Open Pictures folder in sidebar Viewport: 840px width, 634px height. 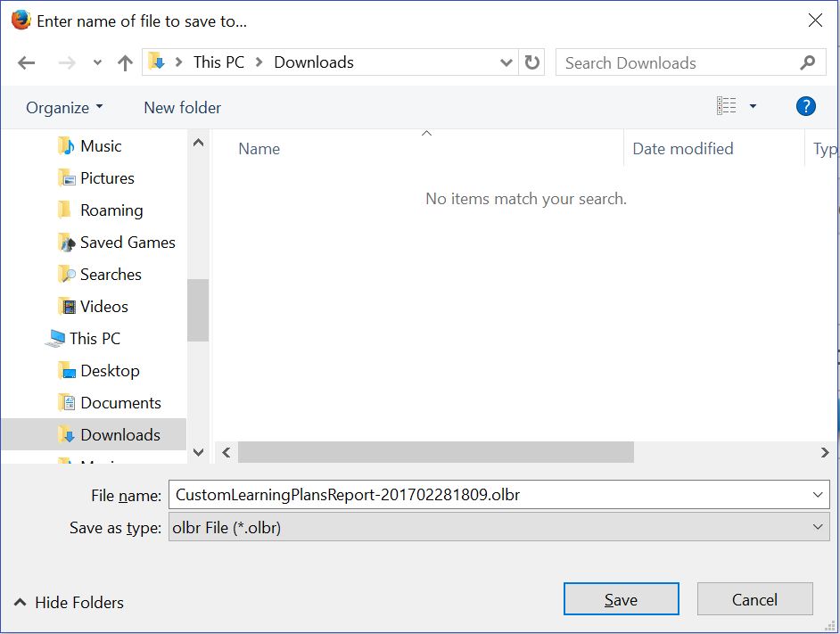(x=107, y=178)
